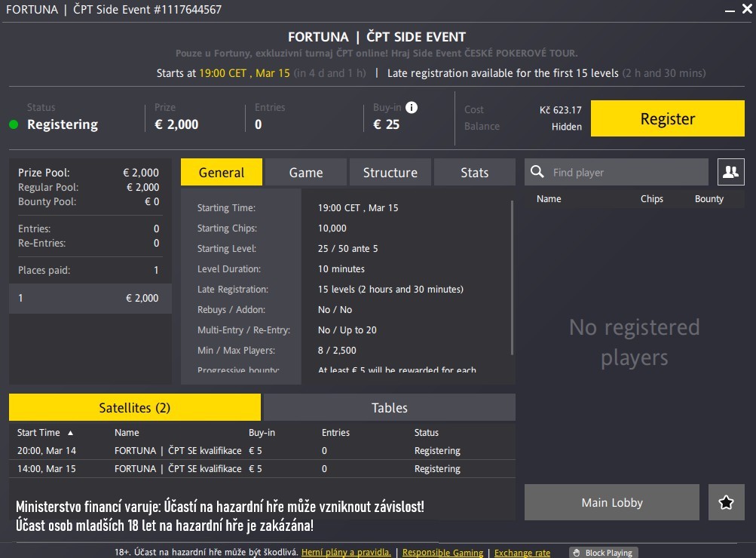756x558 pixels.
Task: Select satellite starting 20:00, Mar 14
Action: pyautogui.click(x=262, y=450)
